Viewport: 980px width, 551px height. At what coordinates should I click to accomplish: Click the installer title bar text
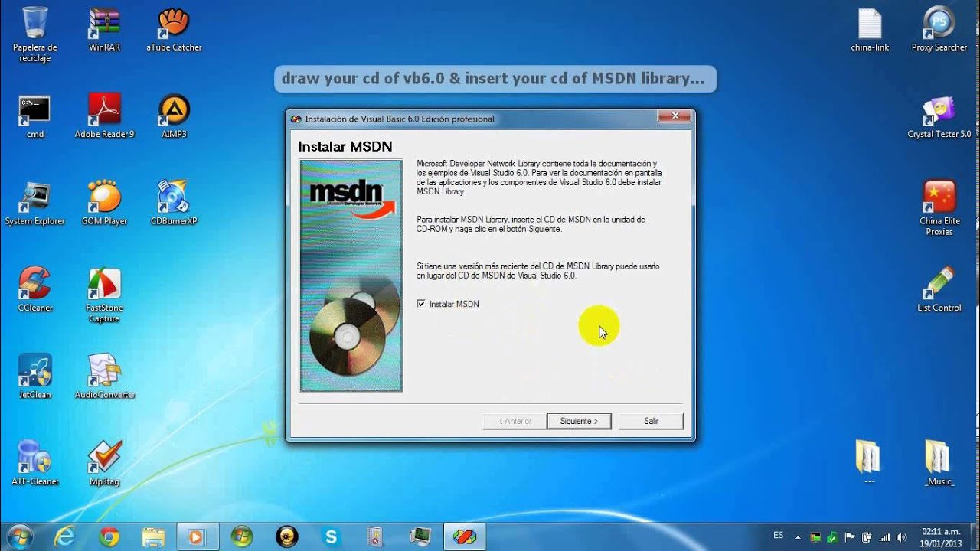point(400,119)
